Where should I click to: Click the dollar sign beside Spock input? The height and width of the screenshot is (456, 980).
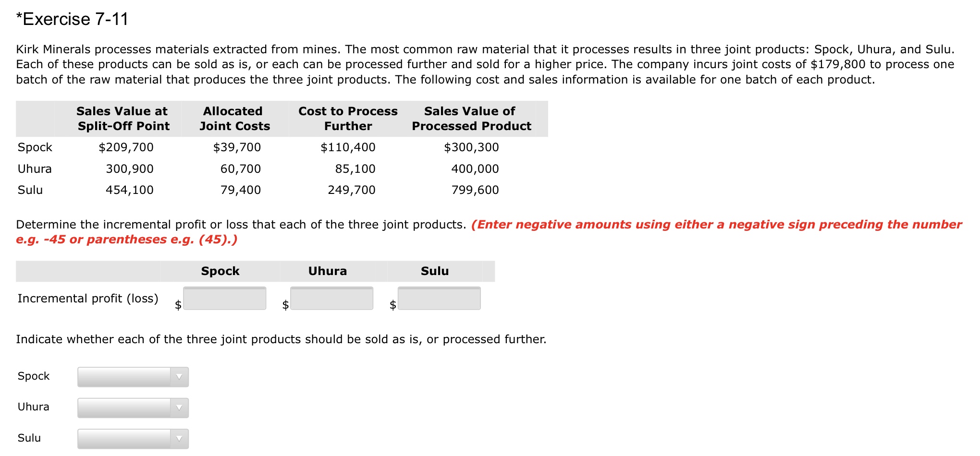[x=177, y=304]
